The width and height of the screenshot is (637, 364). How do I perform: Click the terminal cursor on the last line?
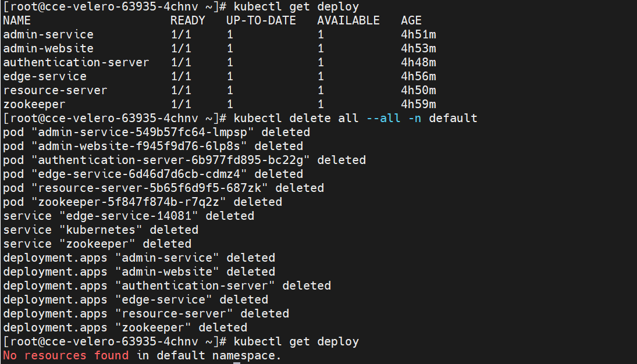(236, 362)
